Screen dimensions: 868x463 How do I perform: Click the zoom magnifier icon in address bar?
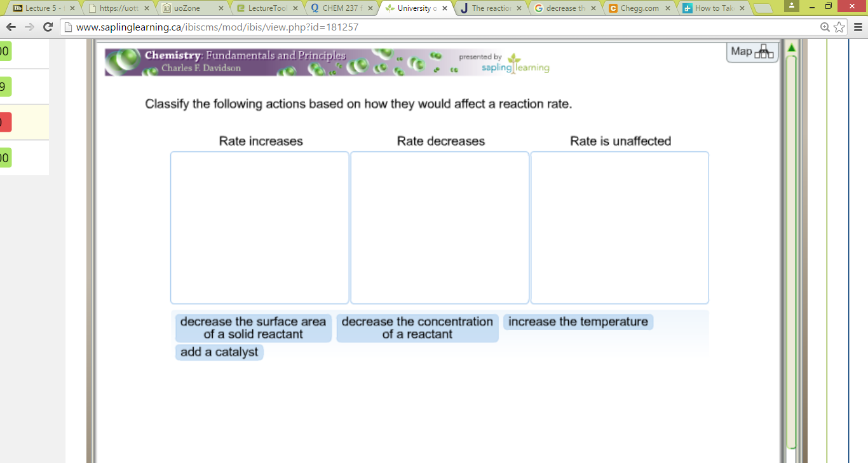point(824,27)
